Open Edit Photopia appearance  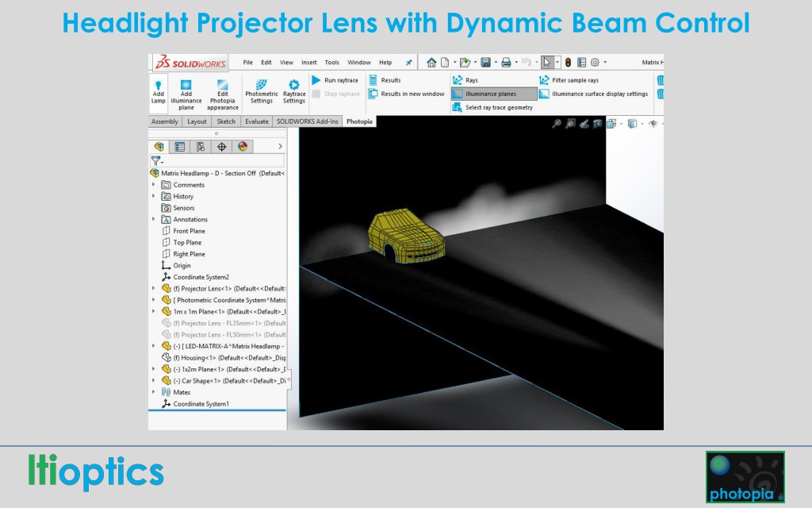[223, 94]
